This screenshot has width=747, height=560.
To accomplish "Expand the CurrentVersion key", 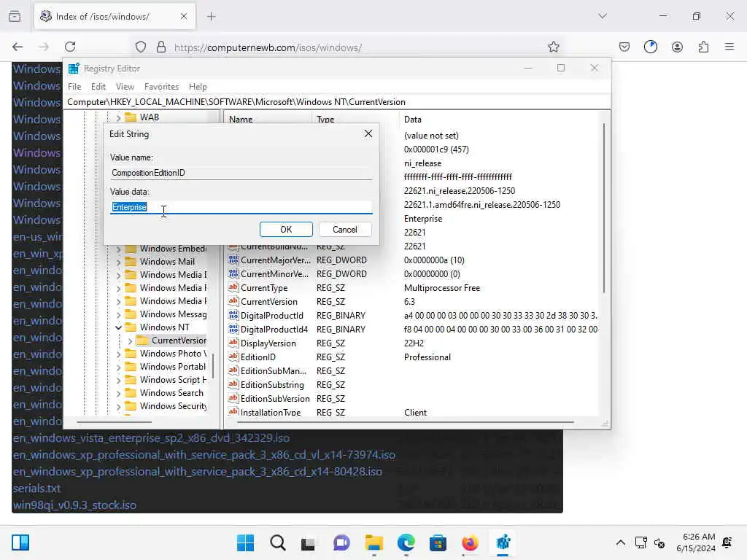I will click(x=130, y=341).
